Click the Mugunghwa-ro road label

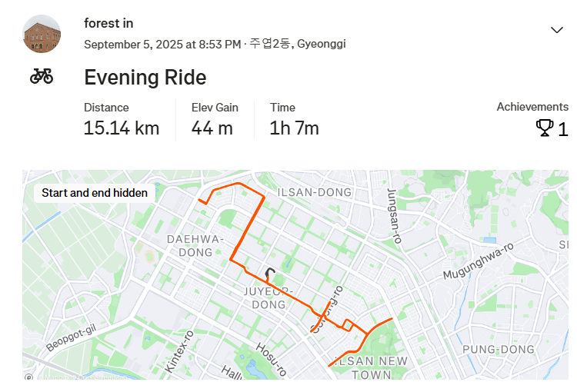click(x=478, y=262)
